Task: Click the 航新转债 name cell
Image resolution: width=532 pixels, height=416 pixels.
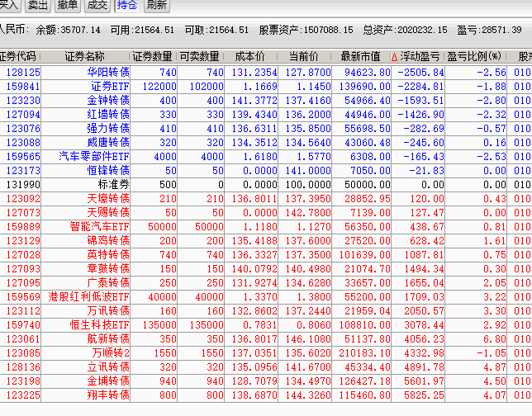Action: pos(108,339)
